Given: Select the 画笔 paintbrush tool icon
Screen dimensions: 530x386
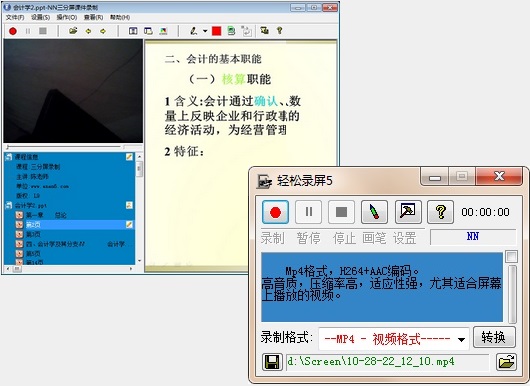Looking at the screenshot, I should (x=374, y=212).
